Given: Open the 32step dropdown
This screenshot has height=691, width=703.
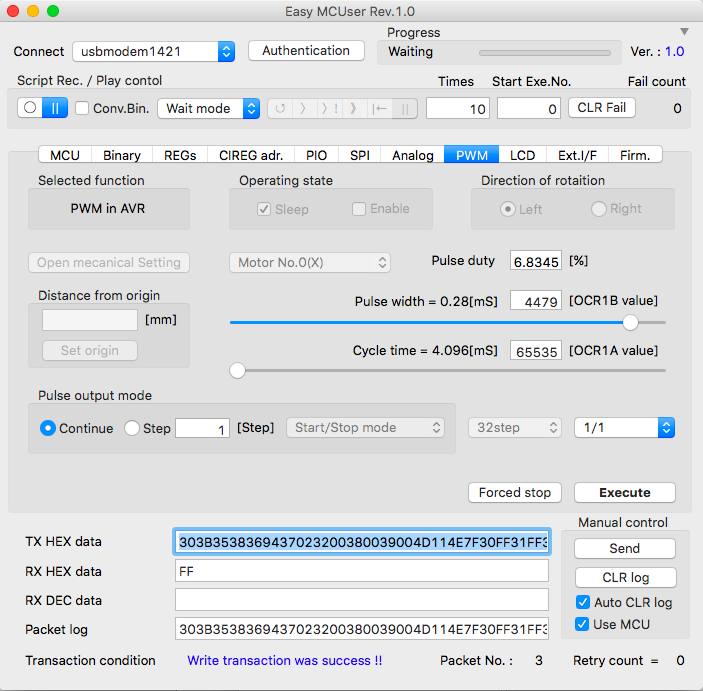Looking at the screenshot, I should tap(515, 428).
